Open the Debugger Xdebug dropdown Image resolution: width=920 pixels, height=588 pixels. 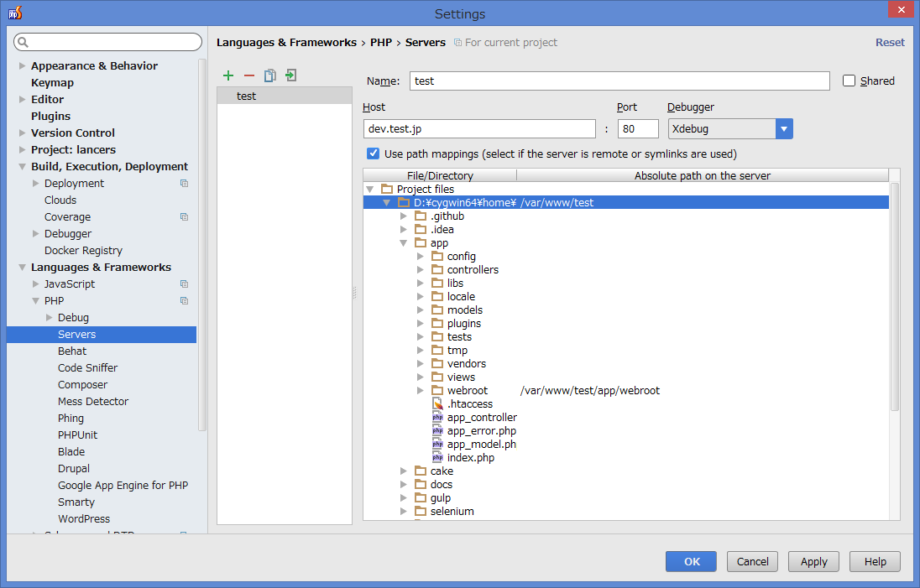784,129
